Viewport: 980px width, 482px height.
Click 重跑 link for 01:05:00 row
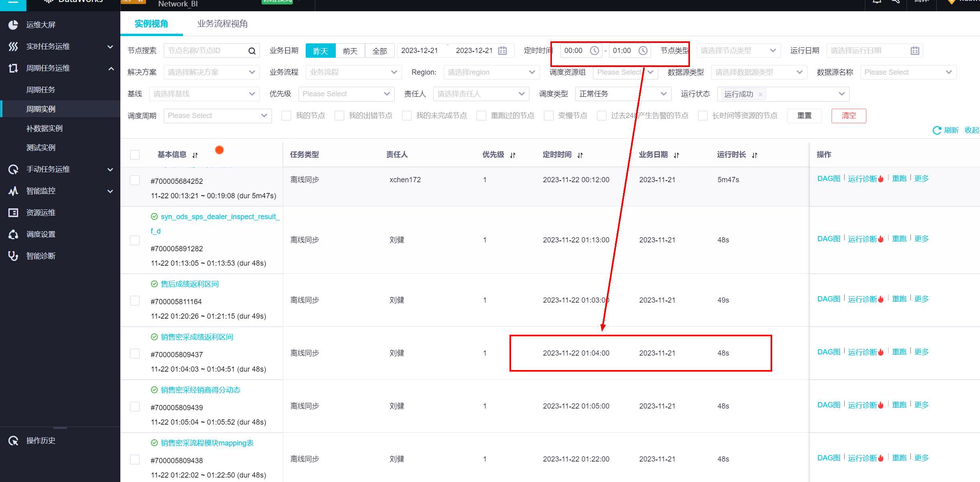[x=899, y=405]
